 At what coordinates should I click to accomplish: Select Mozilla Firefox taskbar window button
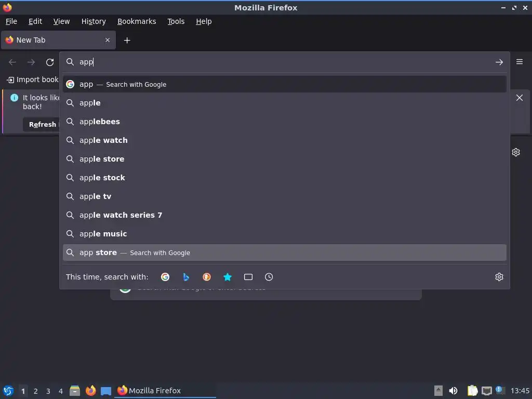(166, 391)
